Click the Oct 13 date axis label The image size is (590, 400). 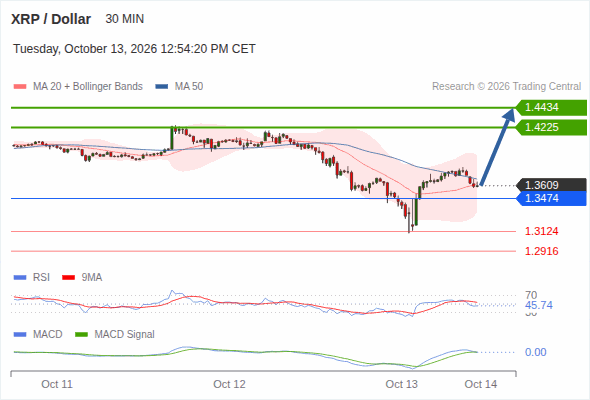pyautogui.click(x=401, y=384)
